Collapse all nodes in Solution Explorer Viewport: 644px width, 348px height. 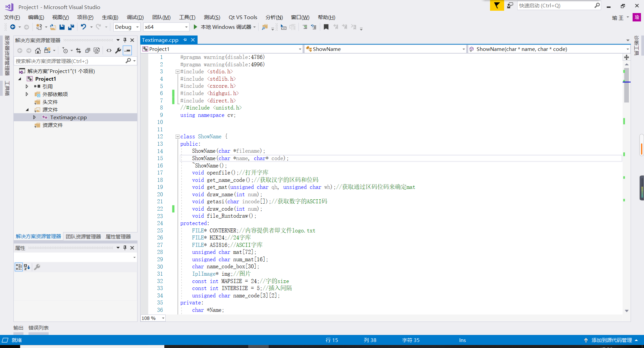pyautogui.click(x=88, y=51)
